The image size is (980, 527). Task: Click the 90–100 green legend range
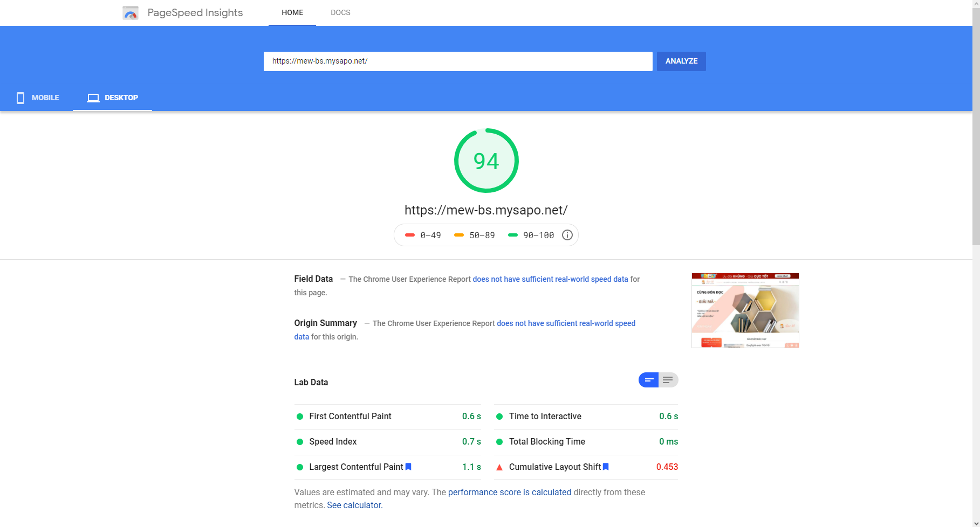tap(531, 235)
